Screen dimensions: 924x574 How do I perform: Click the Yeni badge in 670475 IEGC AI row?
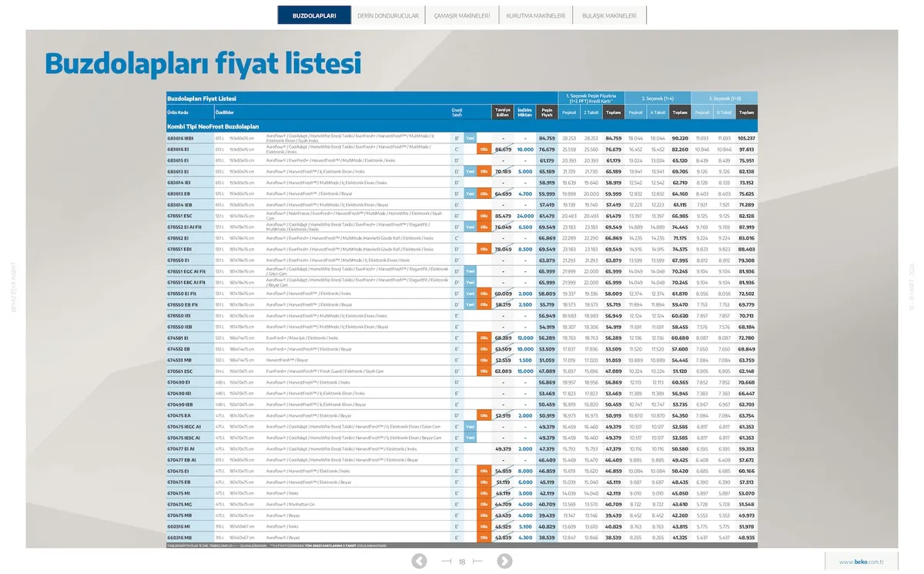[x=470, y=427]
